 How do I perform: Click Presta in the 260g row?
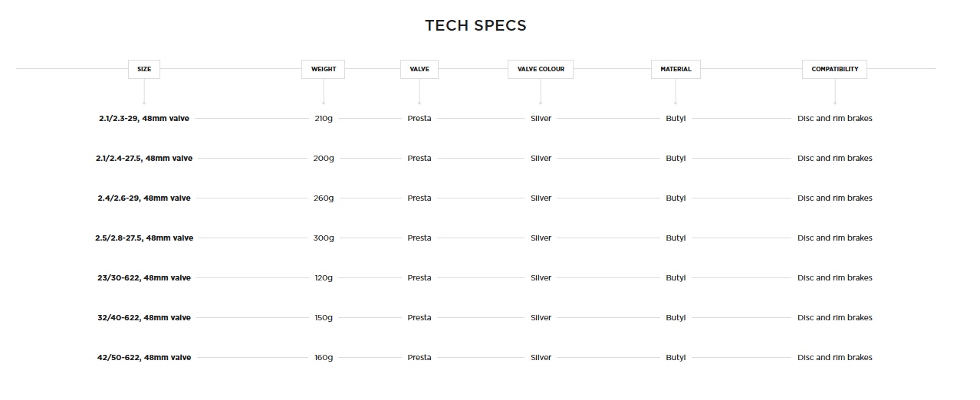[x=419, y=198]
